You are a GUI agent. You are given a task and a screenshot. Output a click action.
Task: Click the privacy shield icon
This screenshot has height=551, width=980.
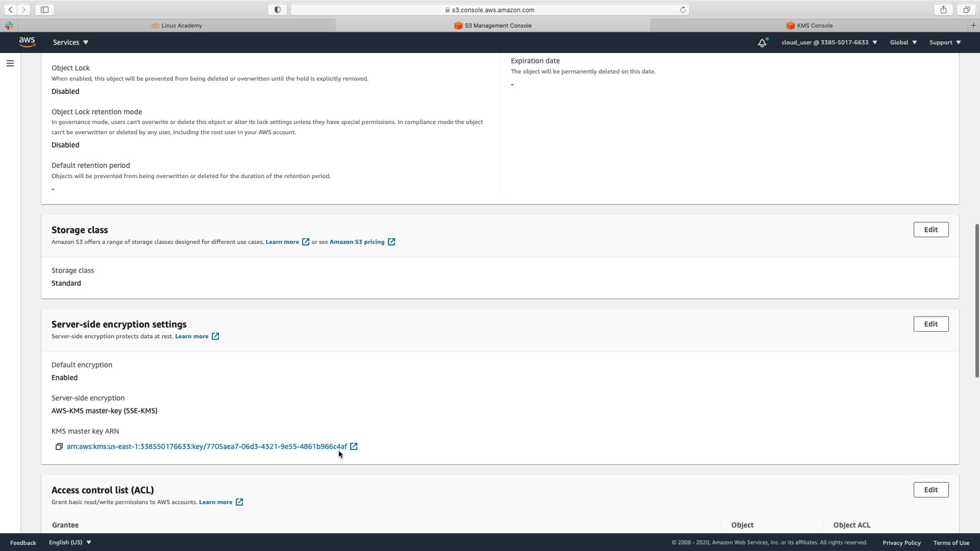[x=277, y=9]
